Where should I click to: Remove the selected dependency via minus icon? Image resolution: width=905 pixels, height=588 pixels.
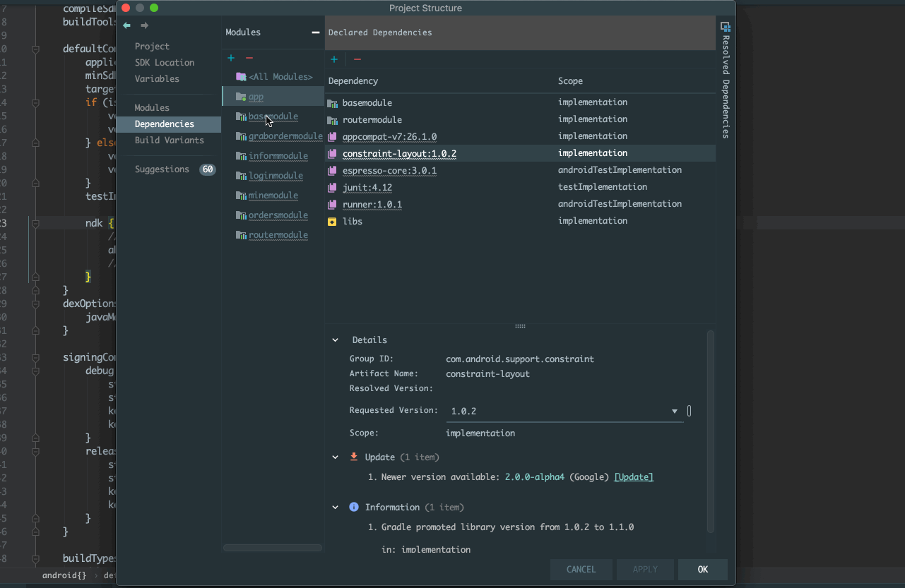click(357, 59)
